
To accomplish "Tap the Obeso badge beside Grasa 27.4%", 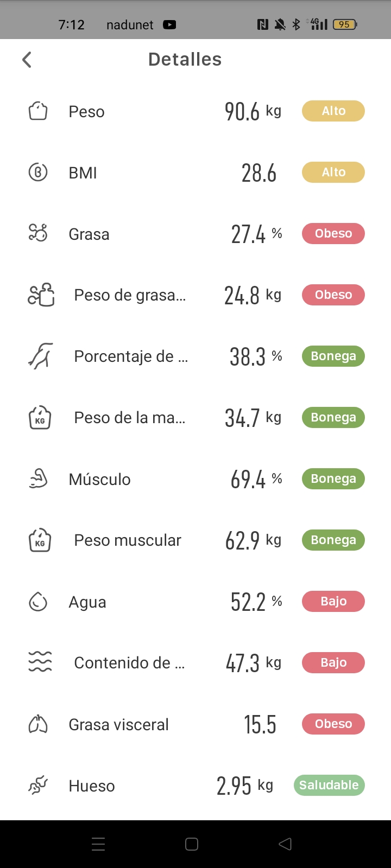I will click(x=333, y=233).
